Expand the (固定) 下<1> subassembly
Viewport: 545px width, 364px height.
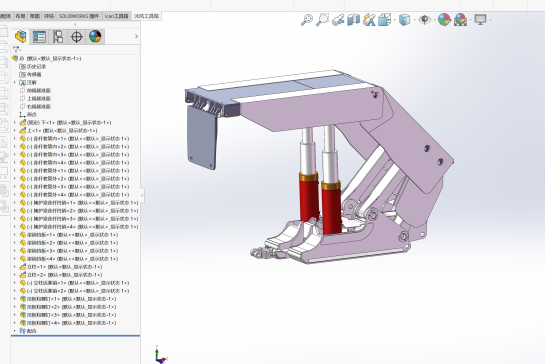pyautogui.click(x=15, y=122)
